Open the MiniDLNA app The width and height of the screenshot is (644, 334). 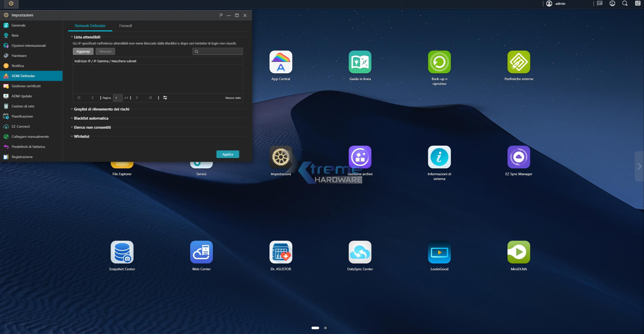tap(519, 252)
